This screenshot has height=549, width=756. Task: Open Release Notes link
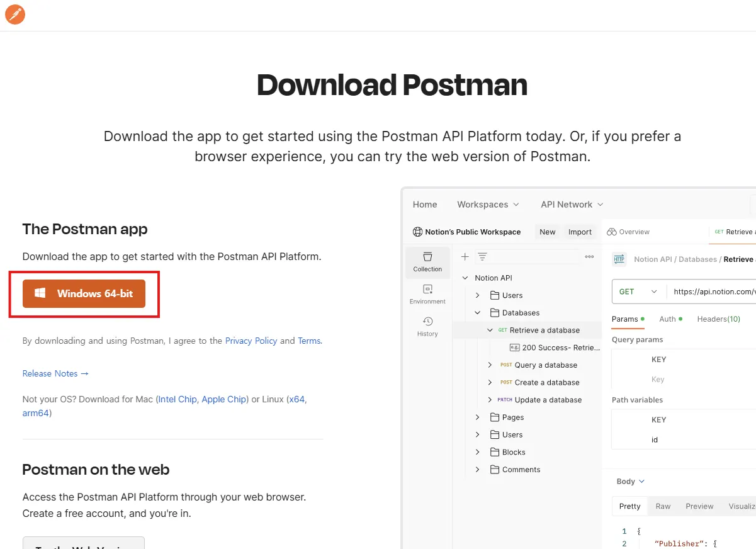tap(55, 373)
